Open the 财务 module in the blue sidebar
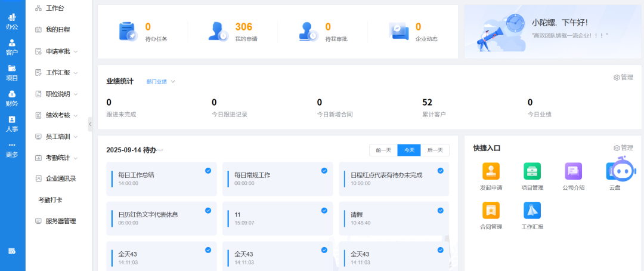The image size is (644, 271). point(12,98)
